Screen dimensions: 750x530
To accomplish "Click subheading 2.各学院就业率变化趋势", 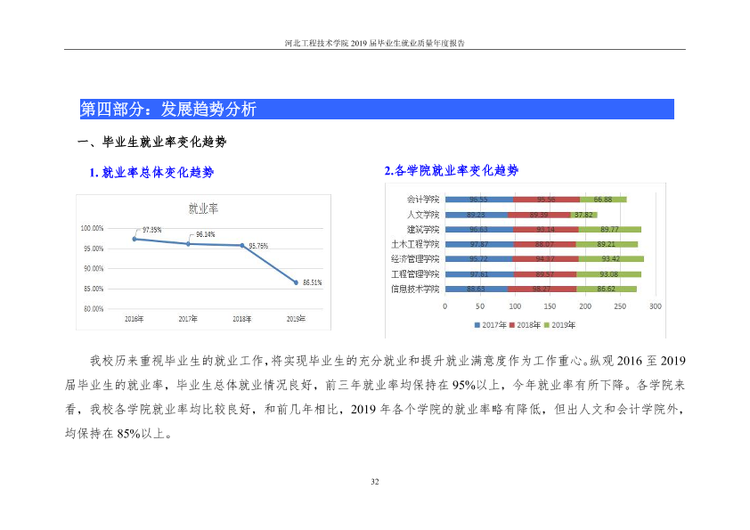I will pos(451,170).
